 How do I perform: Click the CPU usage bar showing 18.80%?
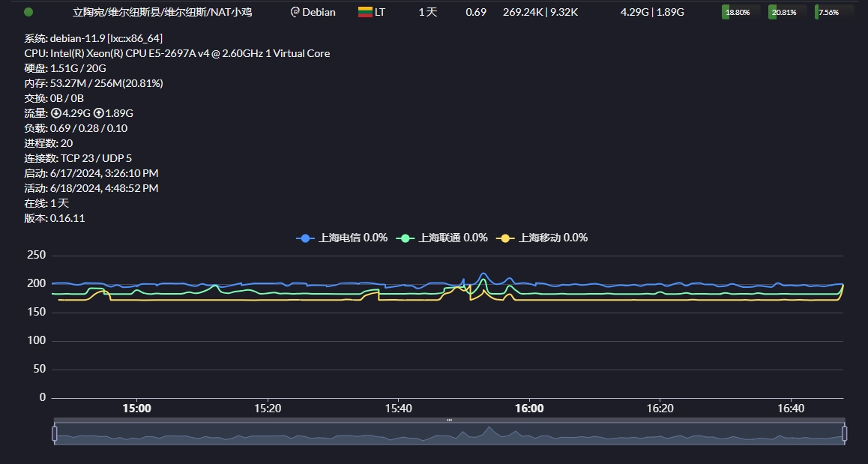740,12
